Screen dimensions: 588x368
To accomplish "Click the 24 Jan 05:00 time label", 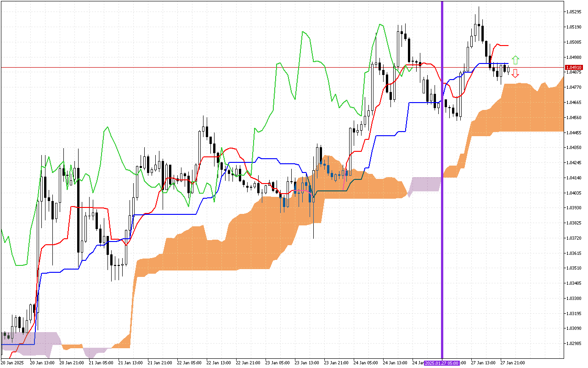I will coord(366,363).
